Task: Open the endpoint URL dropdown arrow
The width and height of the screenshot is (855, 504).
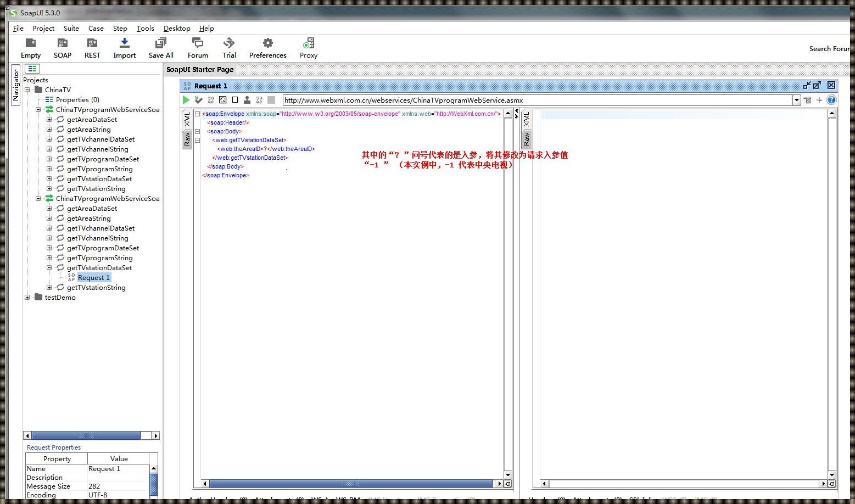Action: click(x=796, y=100)
